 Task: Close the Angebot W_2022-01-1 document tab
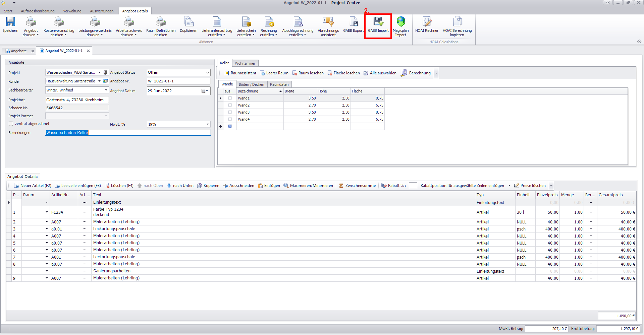(x=88, y=51)
